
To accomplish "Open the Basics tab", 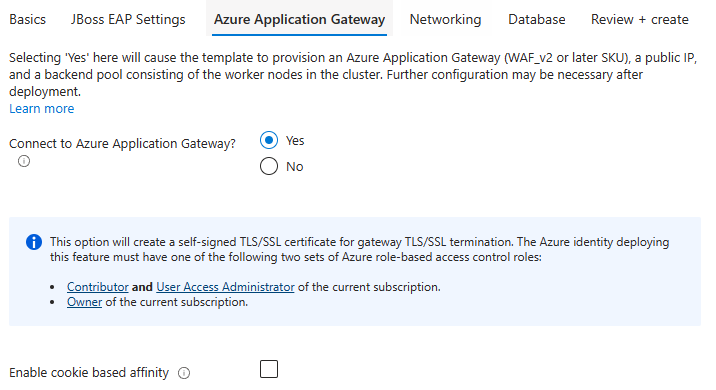I will pos(27,20).
